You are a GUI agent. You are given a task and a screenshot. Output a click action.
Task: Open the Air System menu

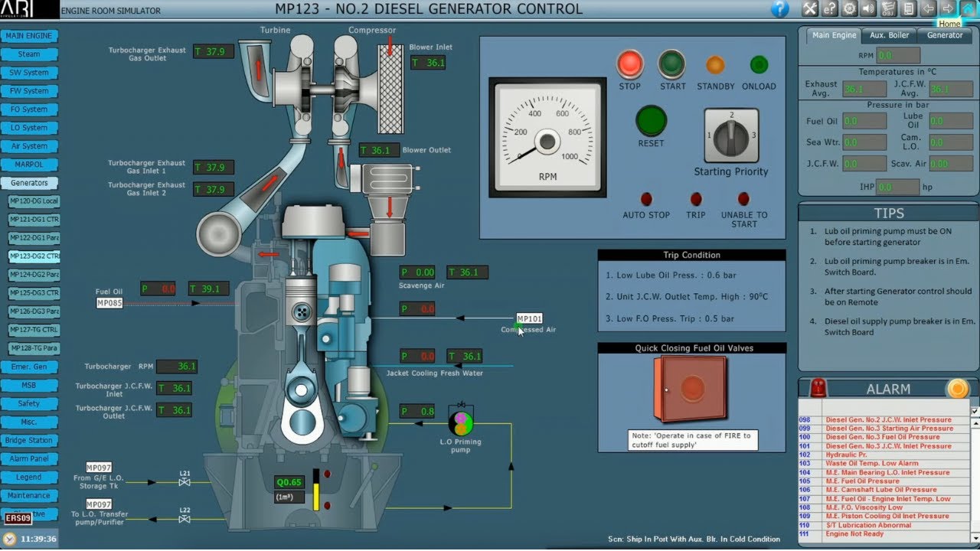pos(29,146)
